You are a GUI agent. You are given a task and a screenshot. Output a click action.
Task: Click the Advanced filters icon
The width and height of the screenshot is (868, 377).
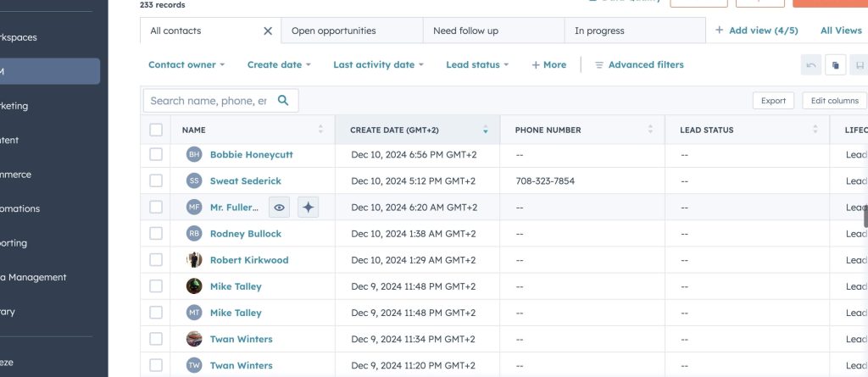point(599,64)
